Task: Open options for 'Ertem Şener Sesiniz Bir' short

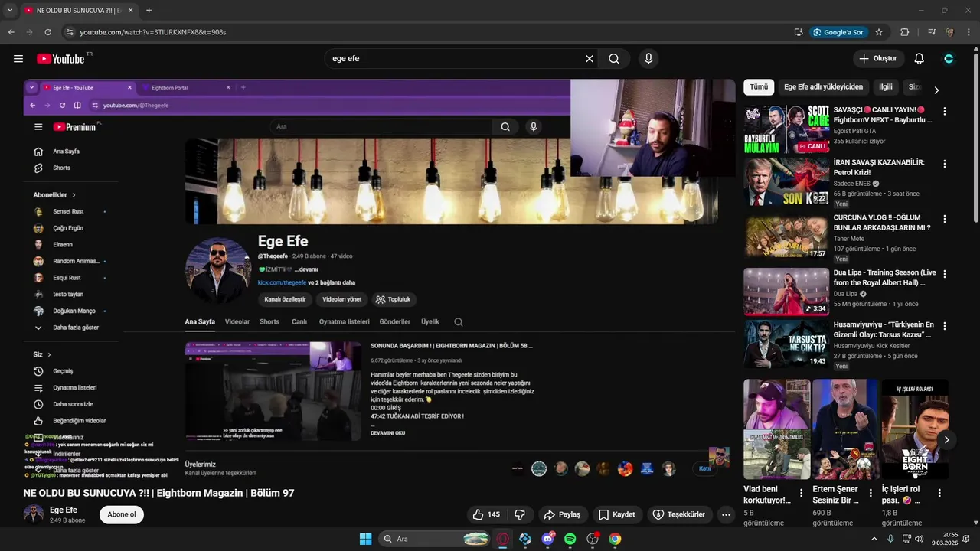Action: (871, 493)
